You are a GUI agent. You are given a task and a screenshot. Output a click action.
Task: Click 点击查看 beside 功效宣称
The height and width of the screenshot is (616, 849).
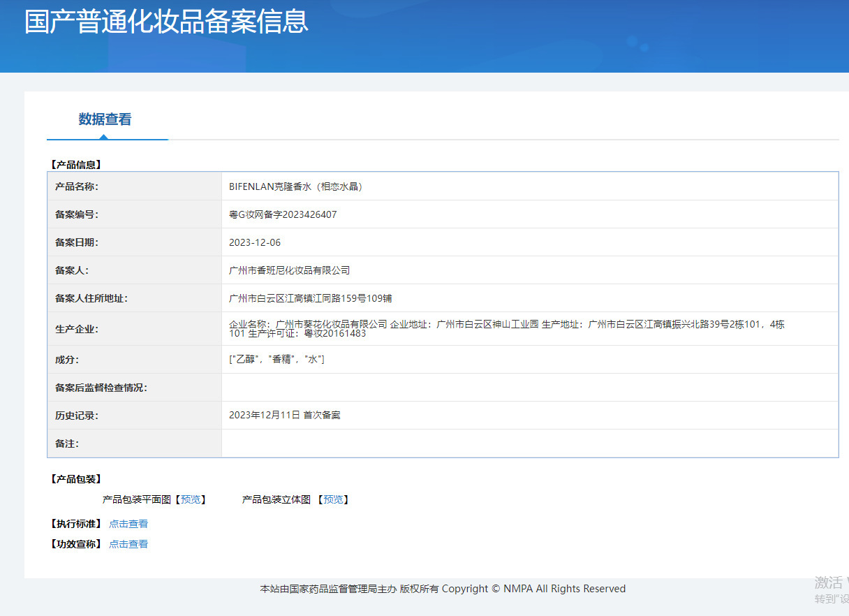[128, 544]
